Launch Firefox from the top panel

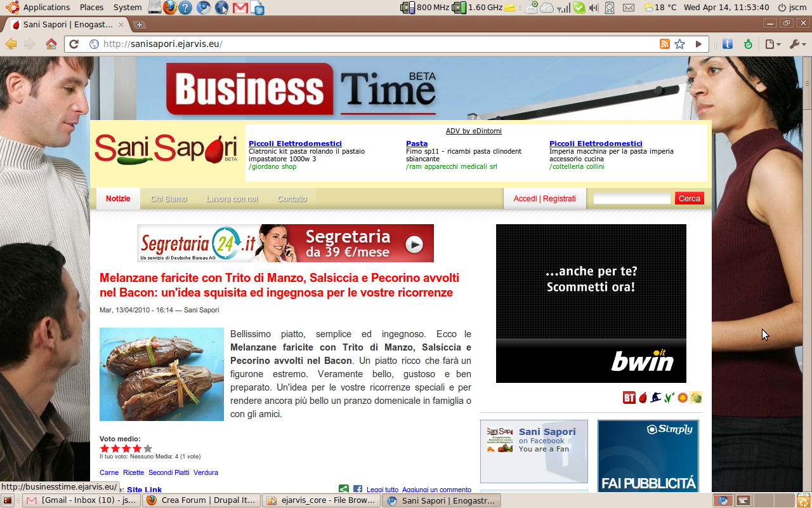(x=169, y=8)
